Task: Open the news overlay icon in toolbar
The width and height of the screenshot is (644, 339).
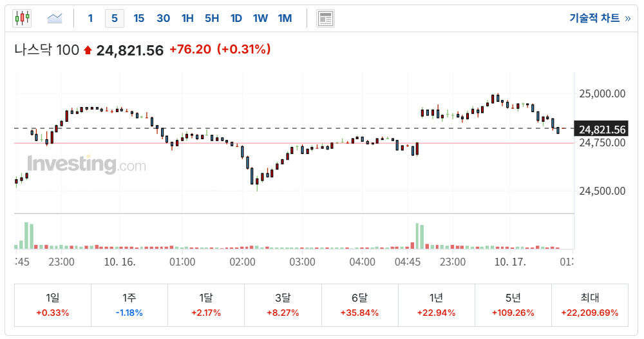Action: point(325,19)
